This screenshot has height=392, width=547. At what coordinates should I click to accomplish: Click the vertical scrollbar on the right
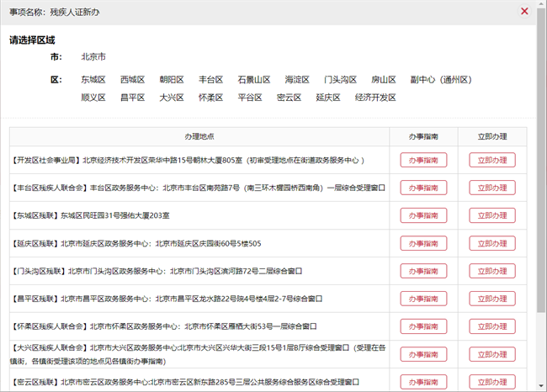(x=541, y=168)
